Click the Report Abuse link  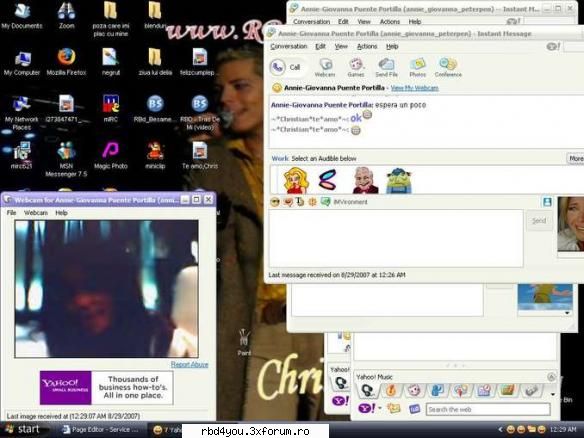point(189,364)
